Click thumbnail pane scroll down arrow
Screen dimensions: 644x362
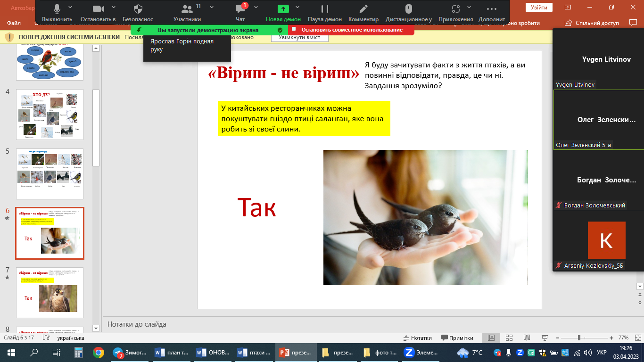tap(96, 328)
